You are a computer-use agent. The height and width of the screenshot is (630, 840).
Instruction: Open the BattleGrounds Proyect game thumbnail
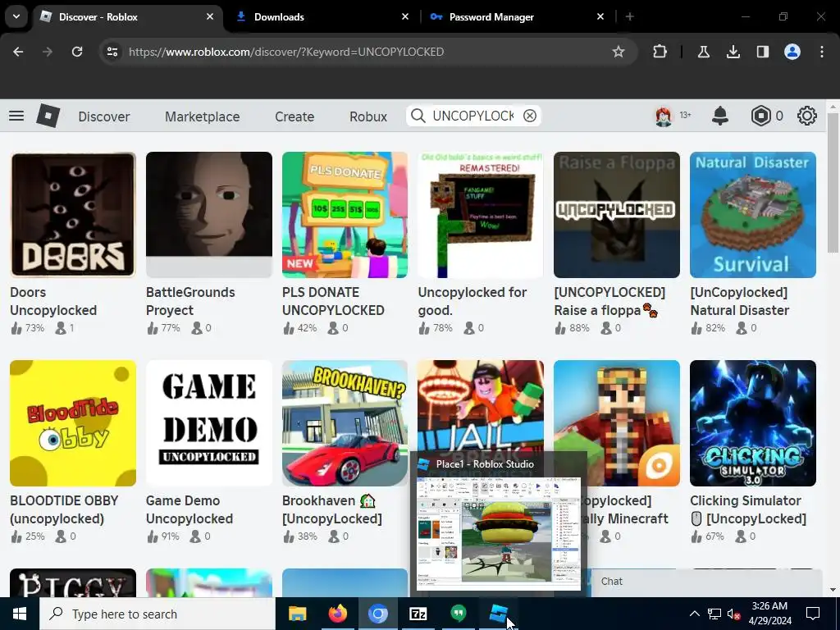209,215
